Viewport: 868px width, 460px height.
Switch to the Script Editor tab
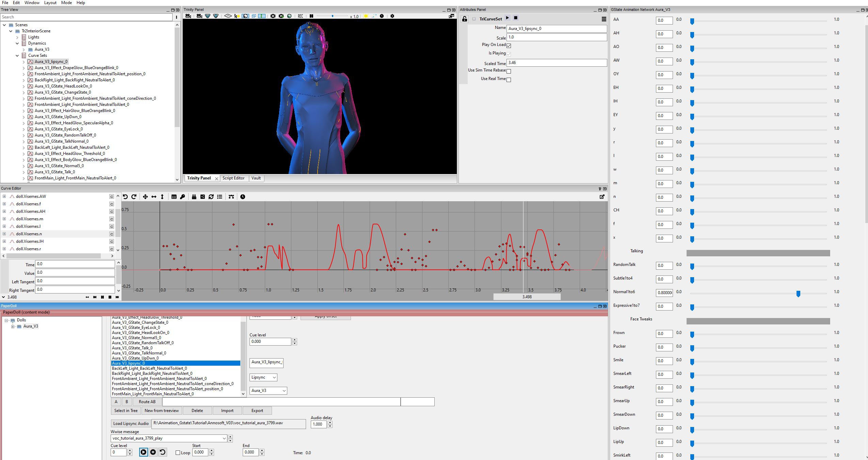(233, 178)
